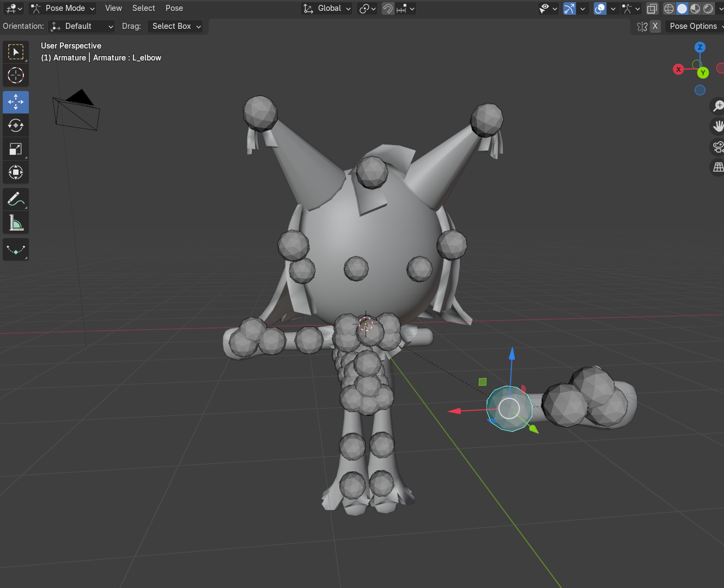Screen dimensions: 724x588
Task: Switch to material preview shading
Action: pyautogui.click(x=695, y=8)
